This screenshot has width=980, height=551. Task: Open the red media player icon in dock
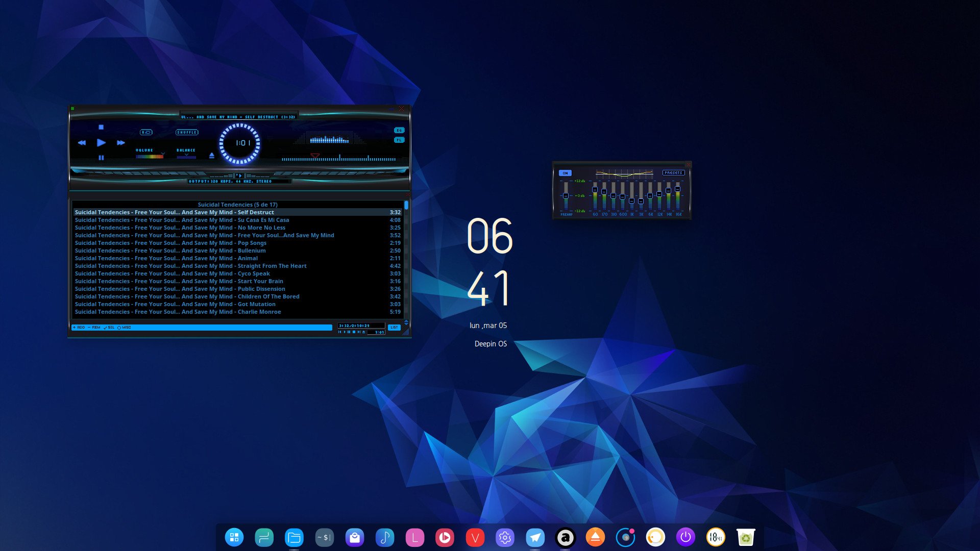[445, 537]
